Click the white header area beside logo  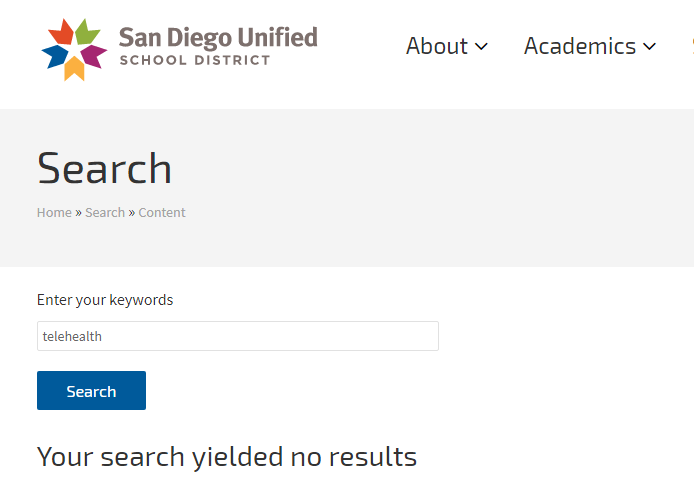coord(360,85)
